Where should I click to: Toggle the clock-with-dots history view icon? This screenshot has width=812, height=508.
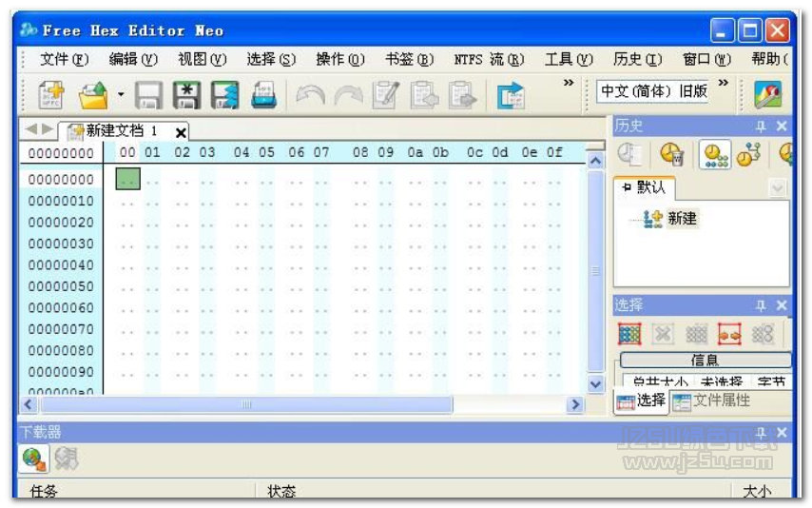pos(715,154)
